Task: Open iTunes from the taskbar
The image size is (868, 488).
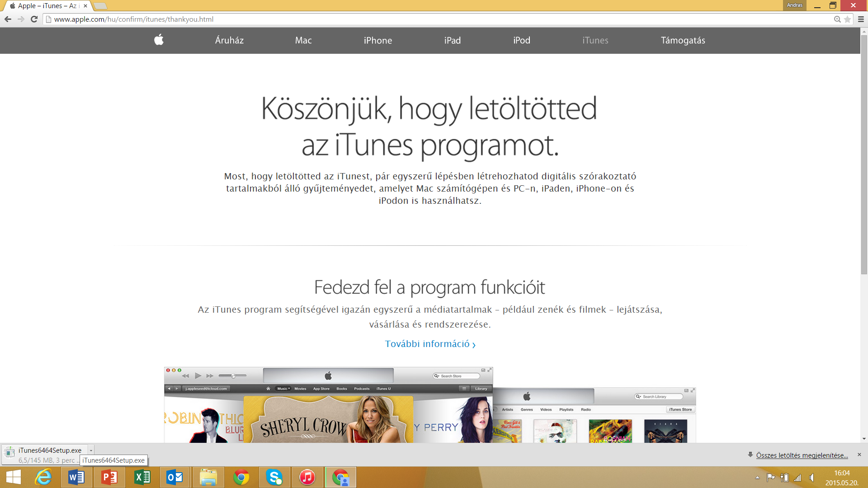Action: point(307,477)
